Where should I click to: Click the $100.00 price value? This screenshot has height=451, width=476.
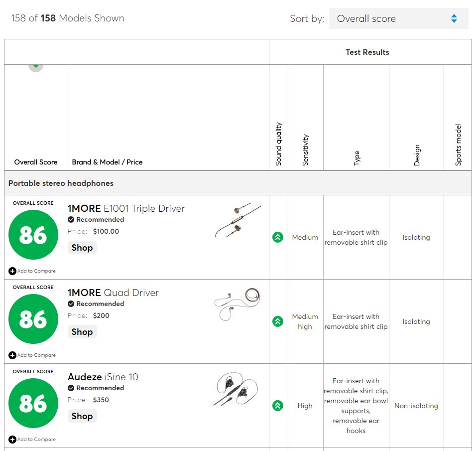tap(106, 231)
